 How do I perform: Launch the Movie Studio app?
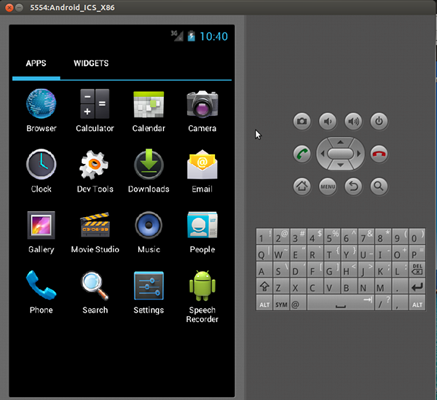(x=95, y=232)
